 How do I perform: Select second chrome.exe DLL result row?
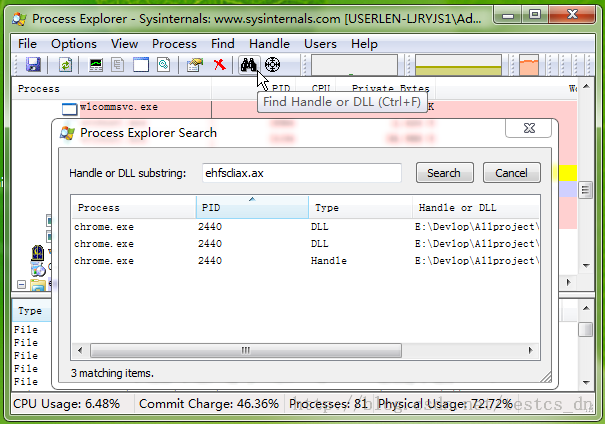coord(305,244)
